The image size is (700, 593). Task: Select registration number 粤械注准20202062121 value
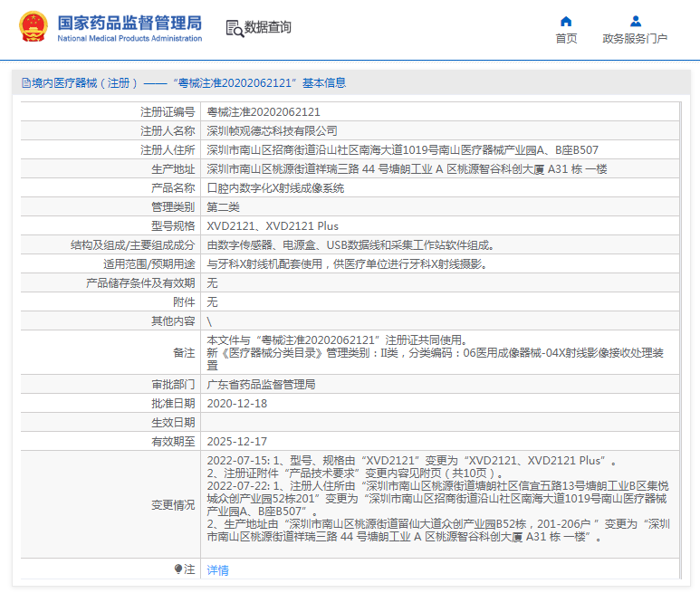264,112
